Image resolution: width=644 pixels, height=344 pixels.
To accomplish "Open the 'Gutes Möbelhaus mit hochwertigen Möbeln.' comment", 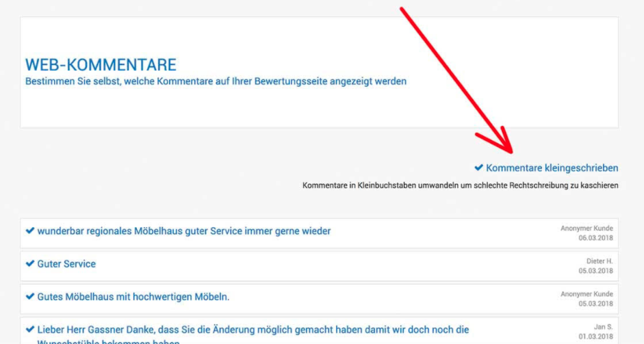I will [x=133, y=297].
